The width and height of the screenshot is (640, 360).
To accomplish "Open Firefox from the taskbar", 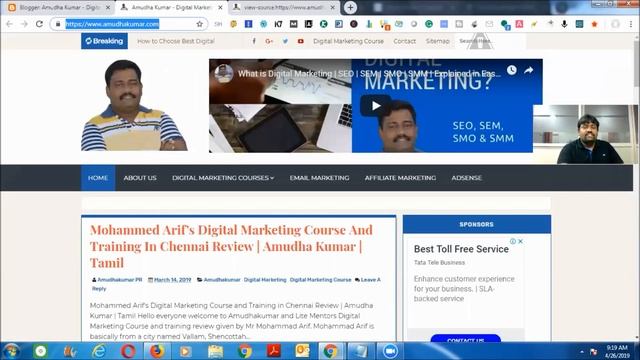I will (x=157, y=351).
